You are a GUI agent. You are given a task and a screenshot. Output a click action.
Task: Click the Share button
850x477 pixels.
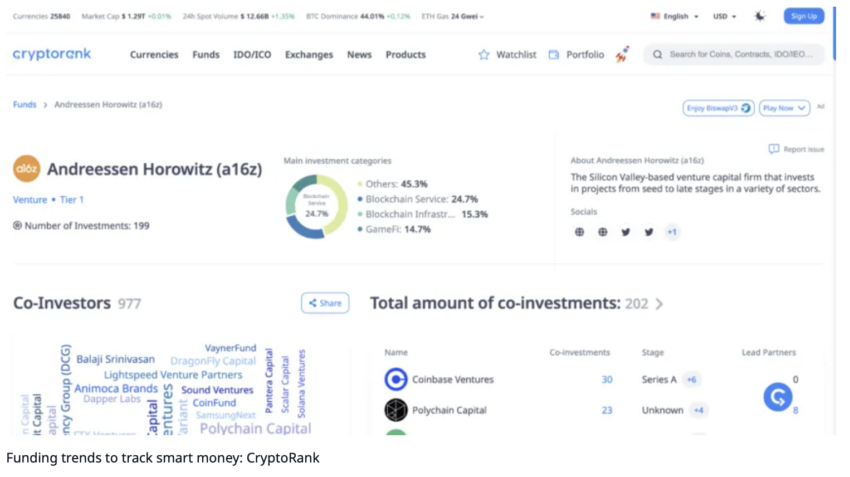point(325,303)
